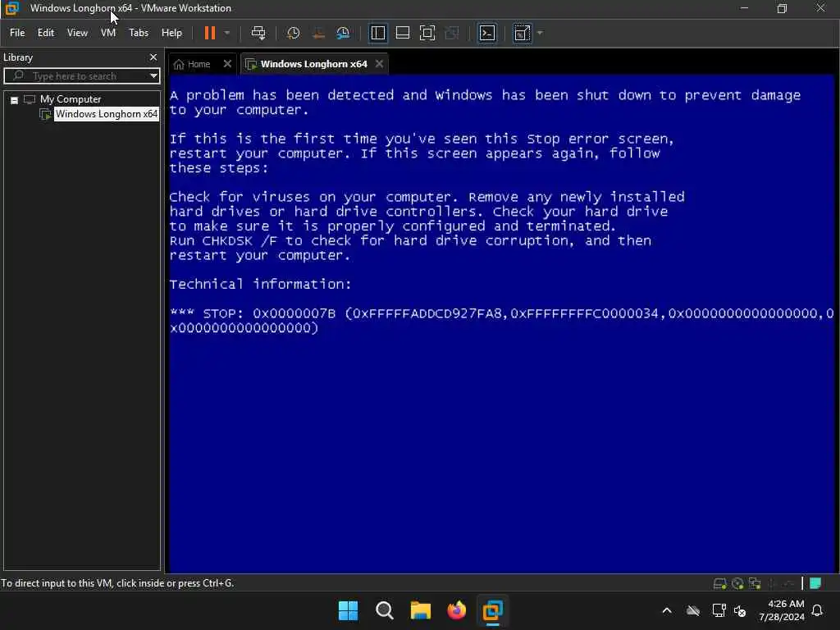Viewport: 840px width, 630px height.
Task: Open Firefox from the taskbar
Action: click(456, 610)
